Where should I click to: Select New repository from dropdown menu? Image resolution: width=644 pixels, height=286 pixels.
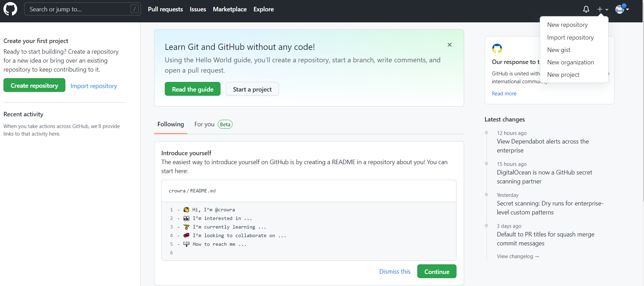[x=567, y=25]
